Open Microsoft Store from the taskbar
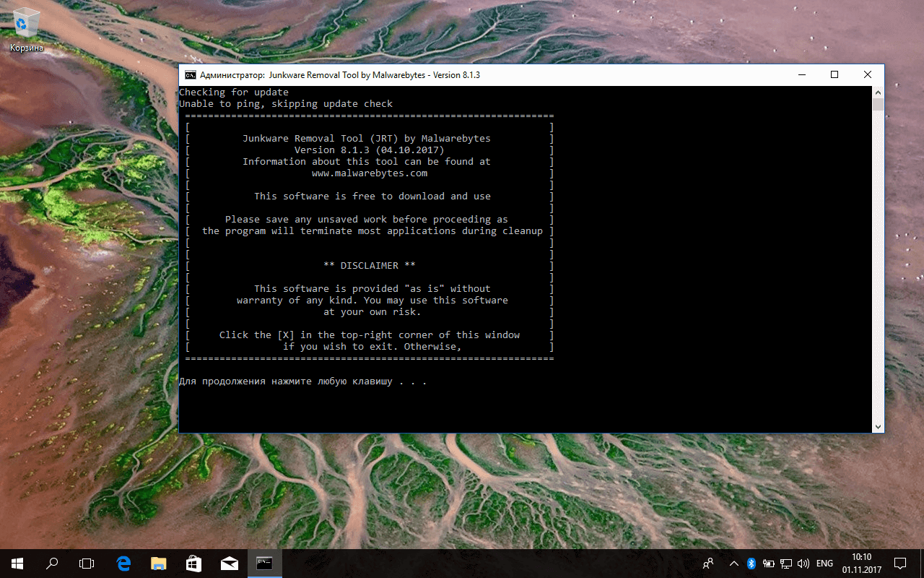The image size is (924, 578). point(194,564)
